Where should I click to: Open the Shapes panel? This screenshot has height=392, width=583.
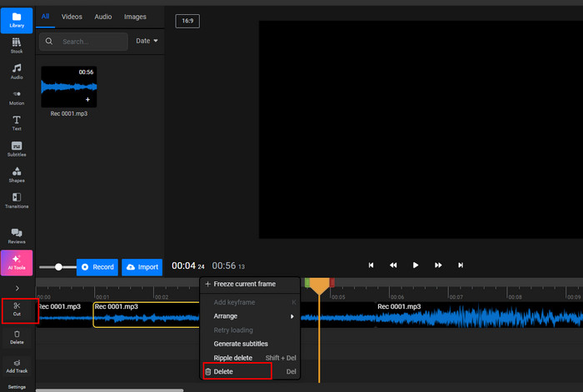(x=17, y=175)
